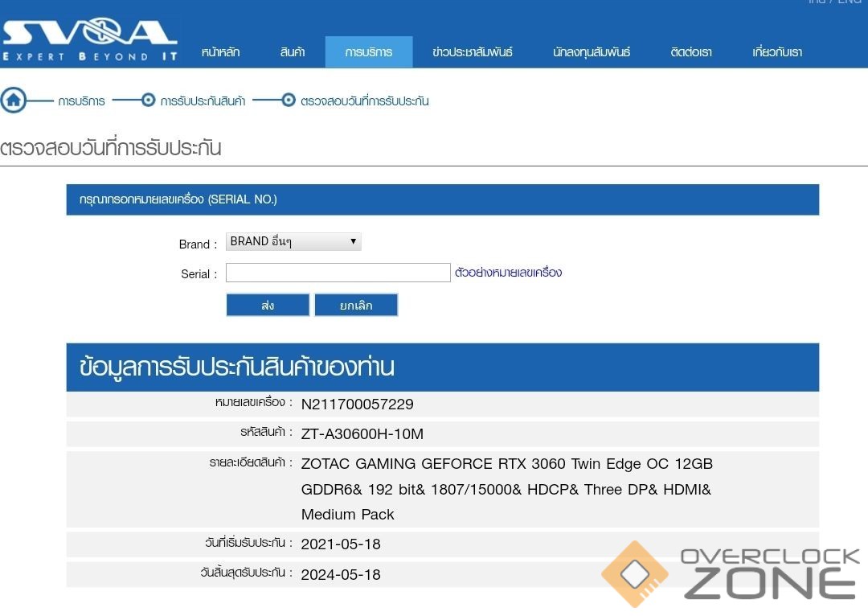Open นักลงทุนสัมพันธ์ menu item
Viewport: 868px width, 616px height.
point(592,52)
